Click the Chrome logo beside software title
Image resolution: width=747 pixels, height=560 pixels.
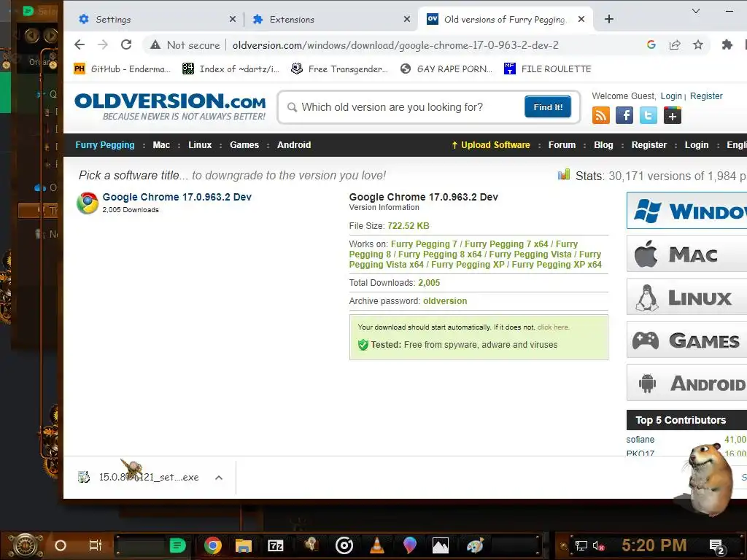(x=88, y=203)
